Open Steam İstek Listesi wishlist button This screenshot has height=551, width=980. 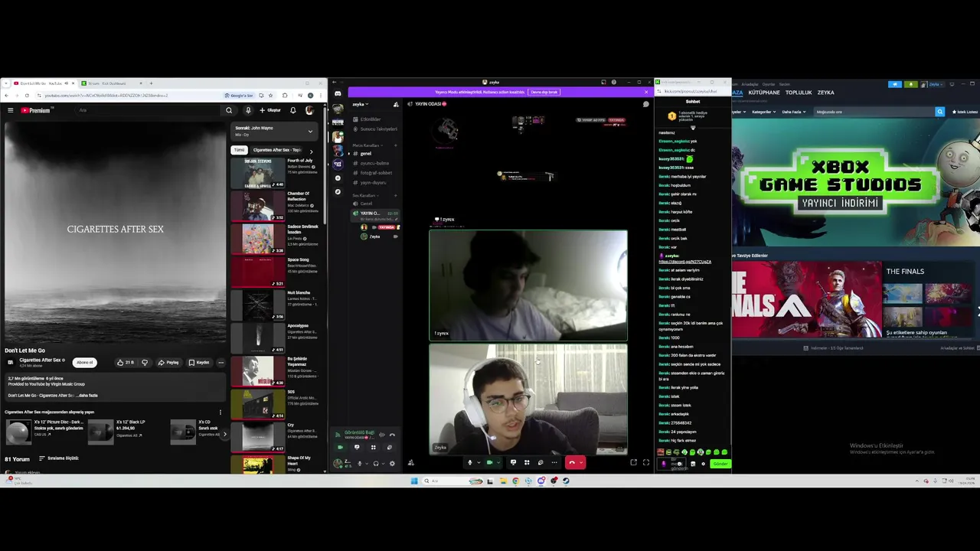click(965, 112)
